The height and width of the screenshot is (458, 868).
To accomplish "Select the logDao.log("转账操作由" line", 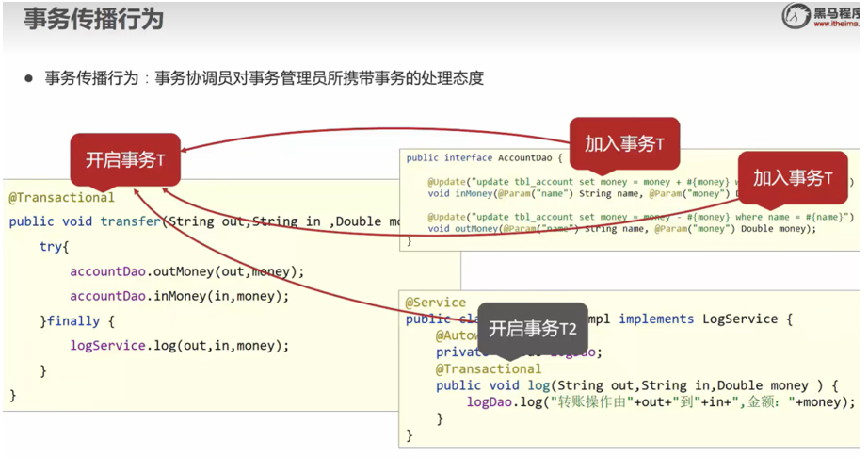I will coord(661,402).
